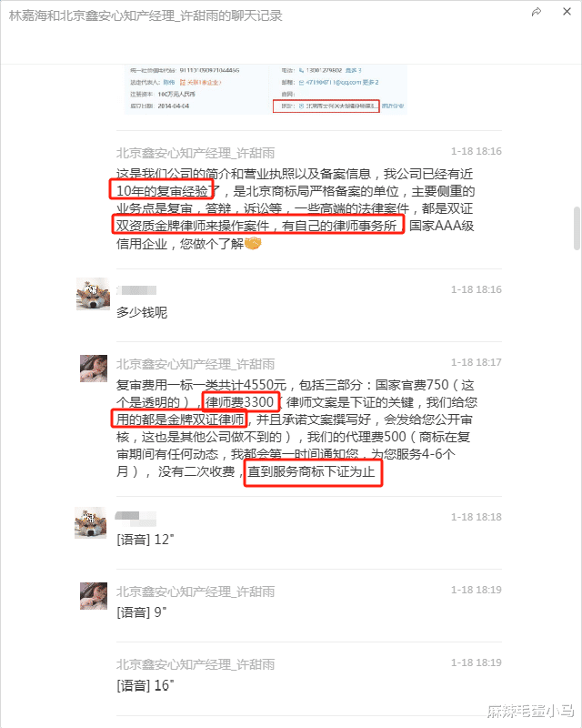Viewport: 582px width, 728px height.
Task: Click the red-boxed field in company info image
Action: [326, 106]
